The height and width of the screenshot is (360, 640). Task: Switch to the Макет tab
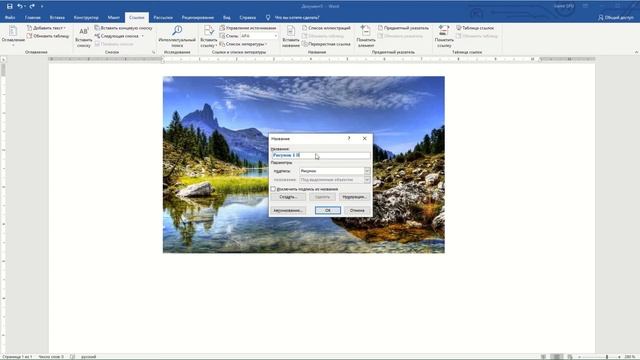click(113, 18)
